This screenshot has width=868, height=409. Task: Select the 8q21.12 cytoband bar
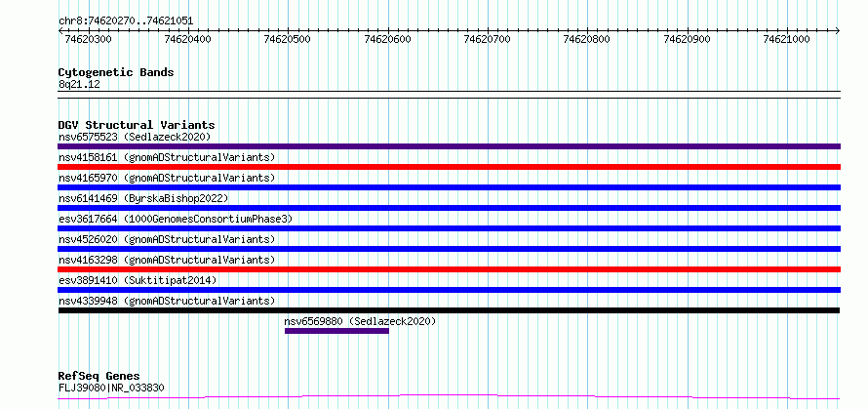point(449,95)
